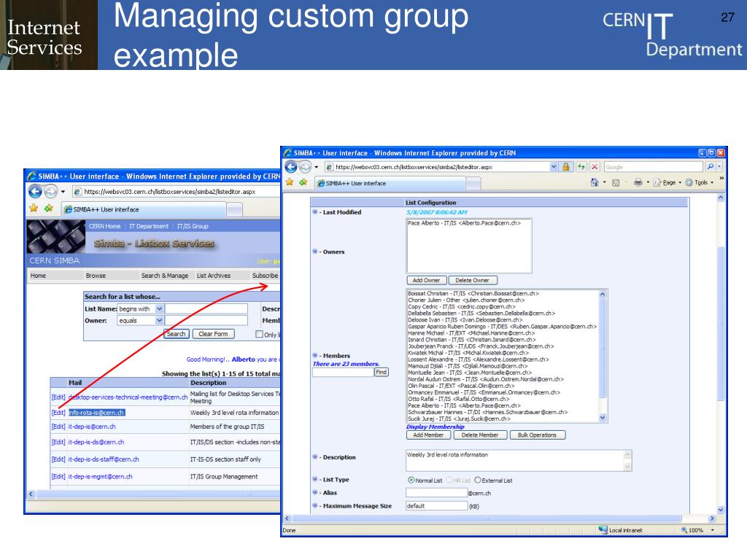The width and height of the screenshot is (747, 560).
Task: Click the Tools gear icon
Action: [x=689, y=182]
